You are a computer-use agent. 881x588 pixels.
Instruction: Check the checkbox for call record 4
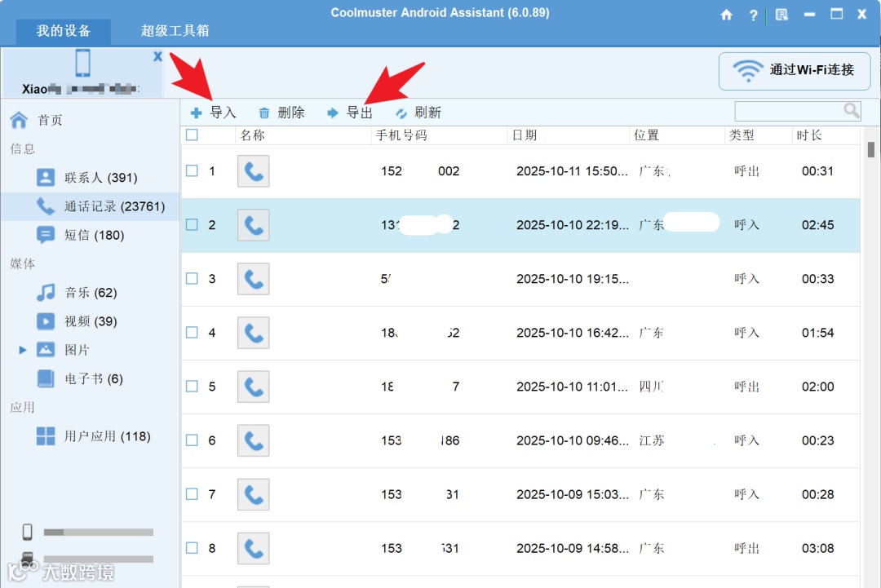[193, 333]
